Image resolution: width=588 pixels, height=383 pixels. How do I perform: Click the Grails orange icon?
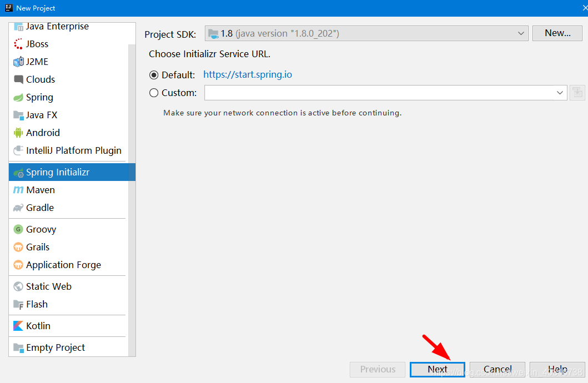click(18, 247)
